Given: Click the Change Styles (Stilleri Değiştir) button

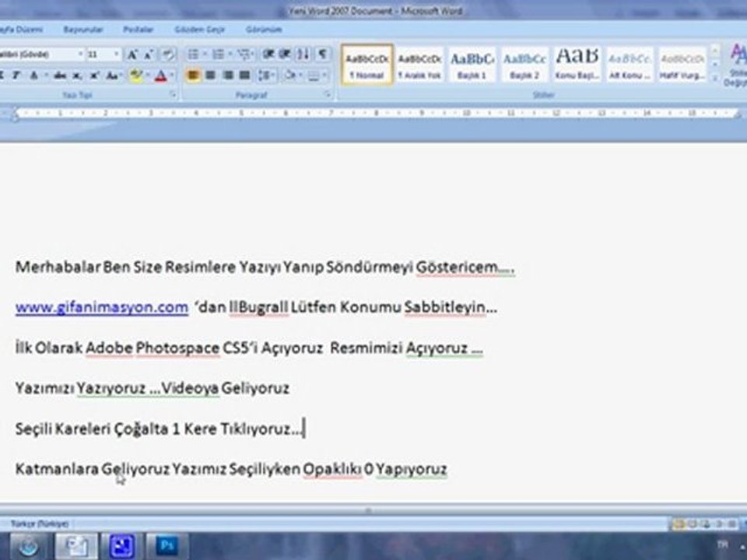Looking at the screenshot, I should pyautogui.click(x=736, y=65).
